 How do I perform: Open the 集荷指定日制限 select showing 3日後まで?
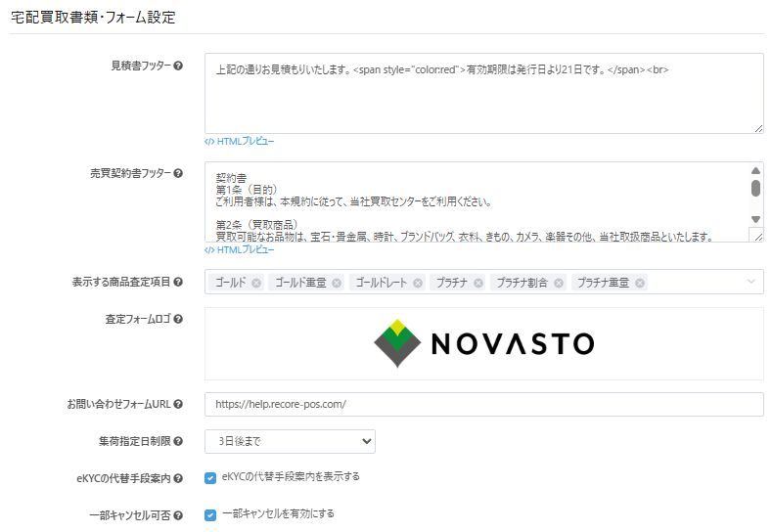(290, 441)
